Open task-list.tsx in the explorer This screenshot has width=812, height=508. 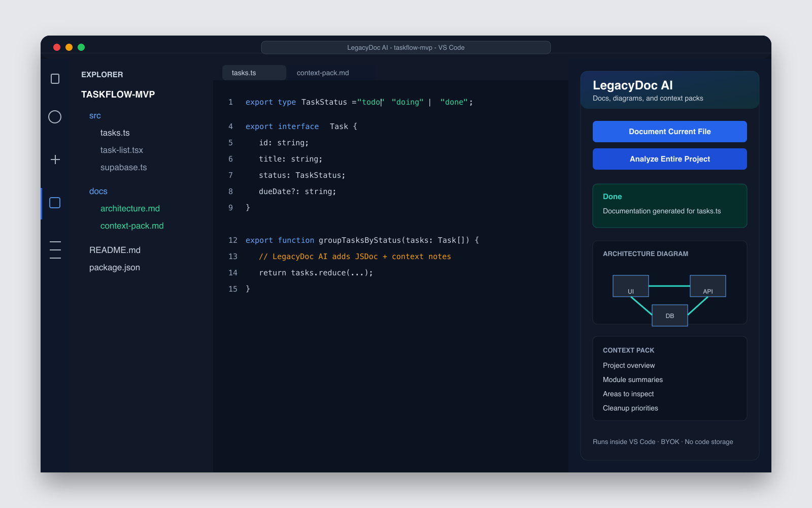pyautogui.click(x=122, y=150)
